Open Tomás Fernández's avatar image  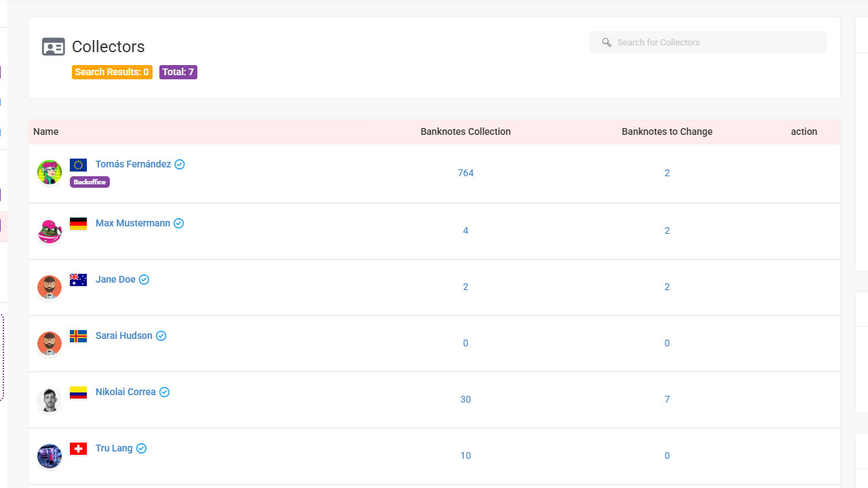(x=50, y=173)
